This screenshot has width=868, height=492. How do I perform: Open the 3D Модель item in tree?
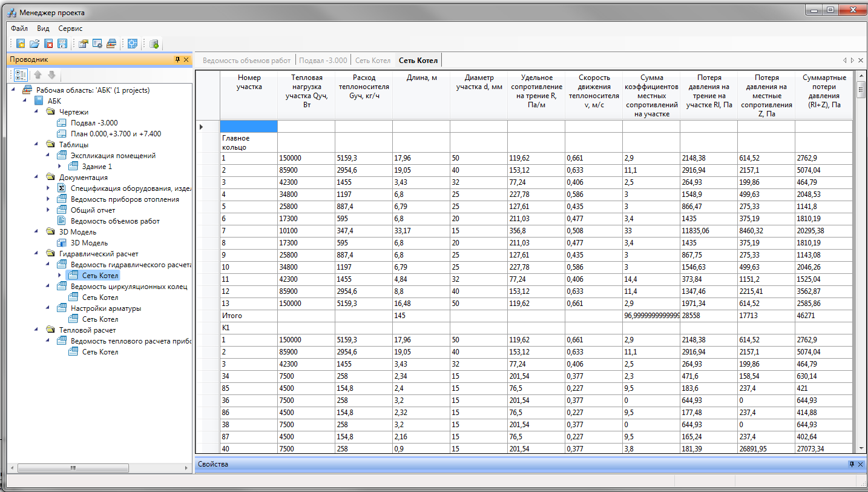tap(89, 243)
